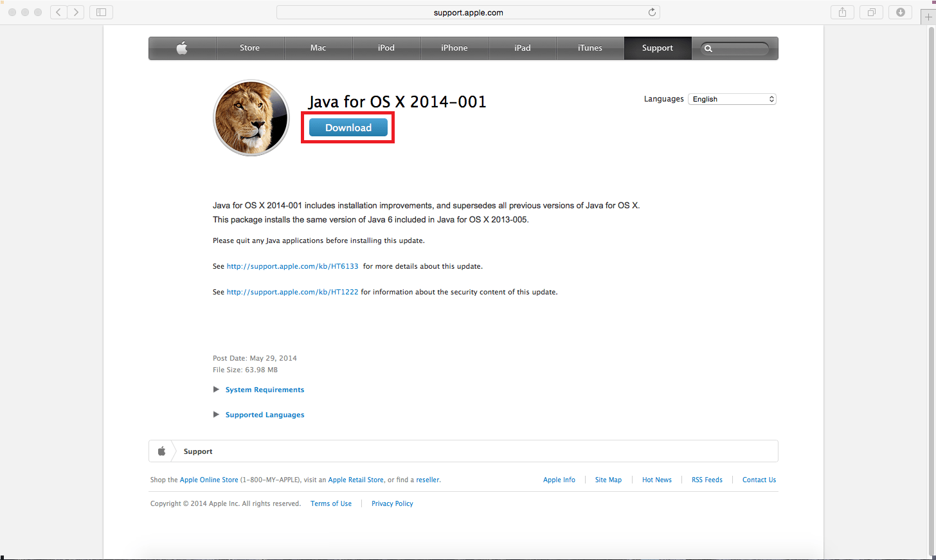936x560 pixels.
Task: Expand System Requirements disclosure triangle
Action: (216, 390)
